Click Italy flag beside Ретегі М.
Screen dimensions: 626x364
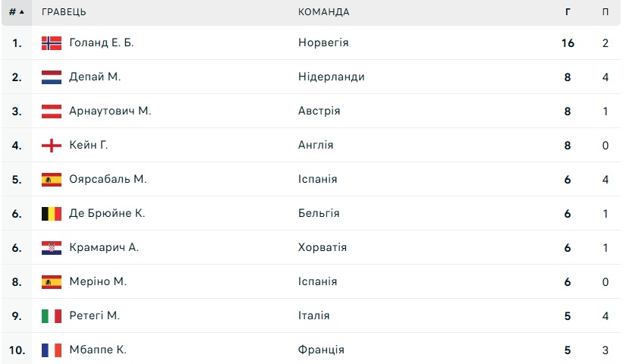tap(51, 316)
